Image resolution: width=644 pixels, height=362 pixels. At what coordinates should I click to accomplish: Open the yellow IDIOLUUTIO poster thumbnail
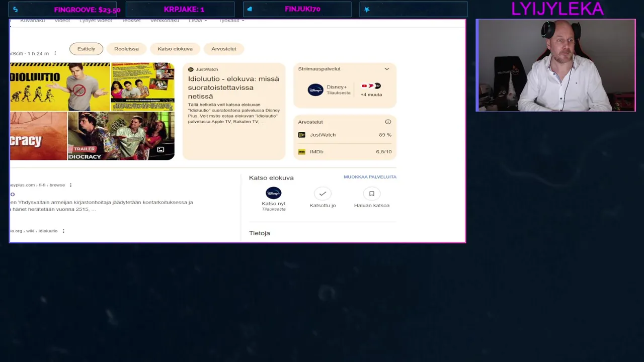[60, 86]
